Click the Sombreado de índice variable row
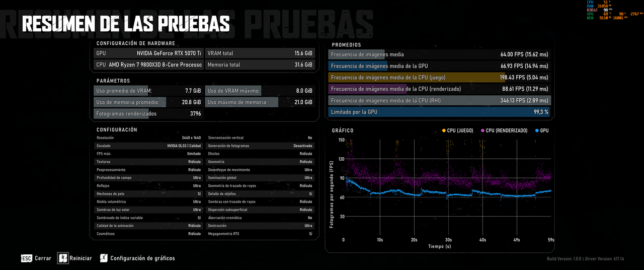Viewport: 644px width, 270px height. pos(148,218)
